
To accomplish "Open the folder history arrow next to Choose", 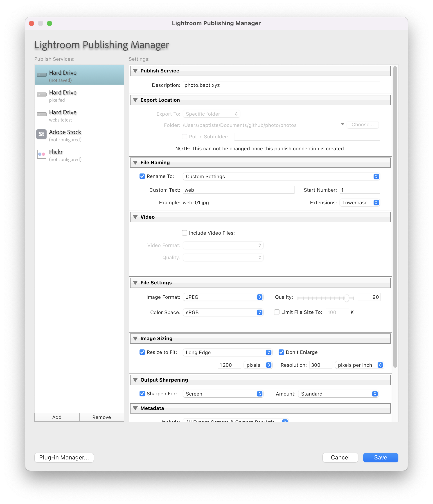I will coord(343,125).
